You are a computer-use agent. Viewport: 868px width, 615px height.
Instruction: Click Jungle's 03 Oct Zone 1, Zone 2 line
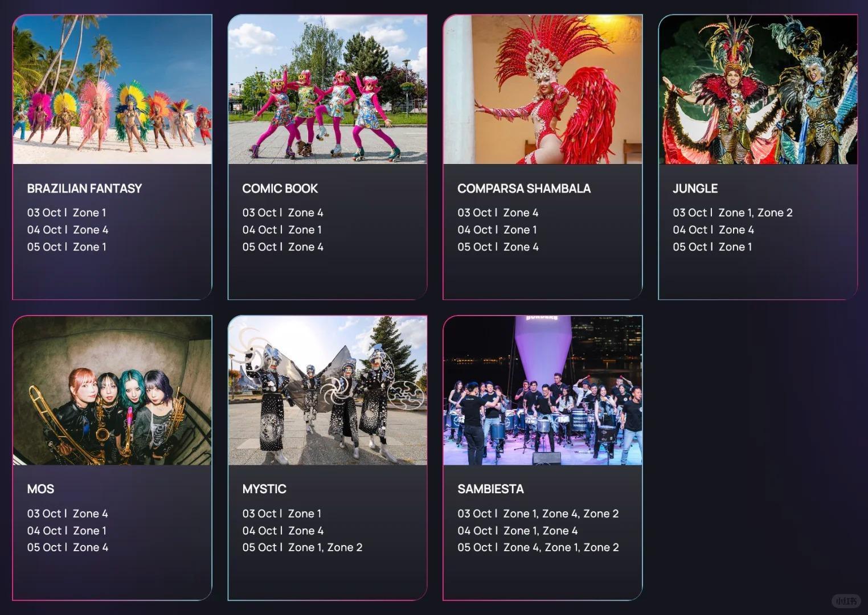pos(732,213)
